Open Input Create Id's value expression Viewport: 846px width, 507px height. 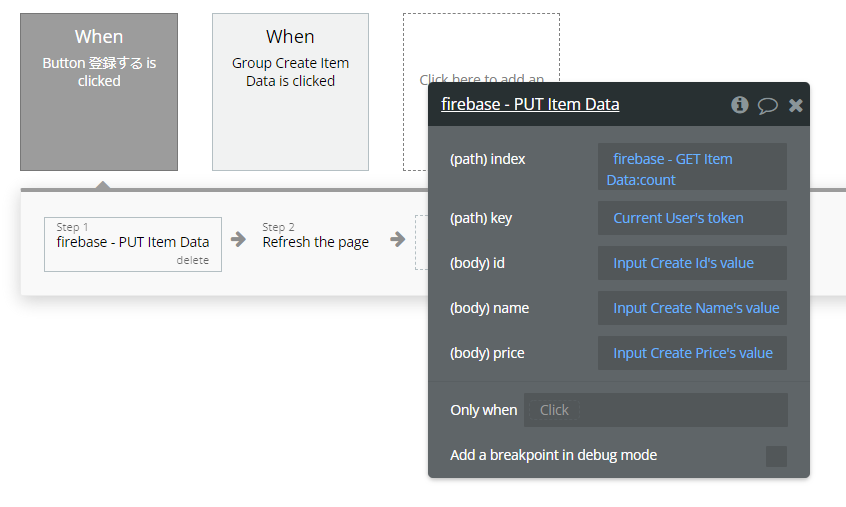(x=692, y=263)
